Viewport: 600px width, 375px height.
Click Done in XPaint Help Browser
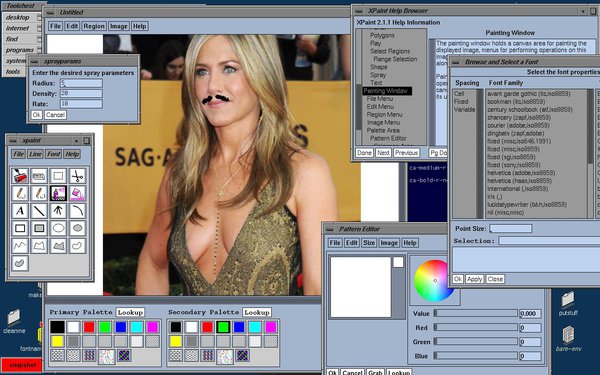pos(364,153)
